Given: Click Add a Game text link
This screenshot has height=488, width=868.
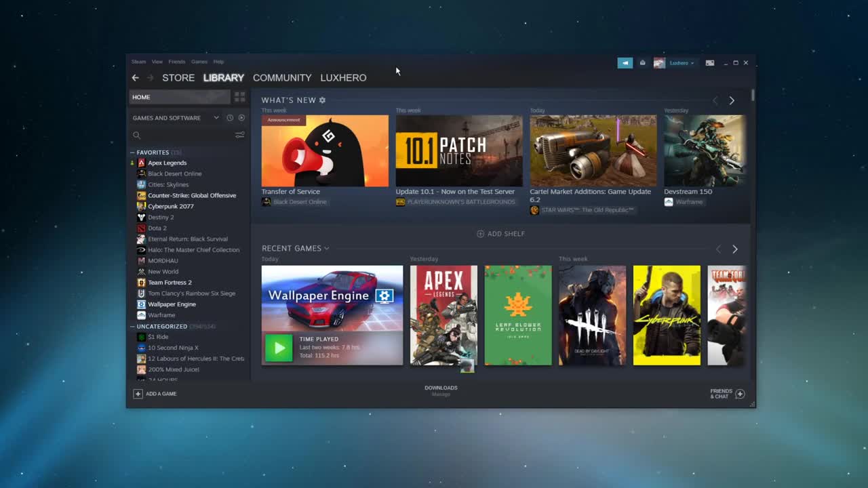Looking at the screenshot, I should (161, 394).
